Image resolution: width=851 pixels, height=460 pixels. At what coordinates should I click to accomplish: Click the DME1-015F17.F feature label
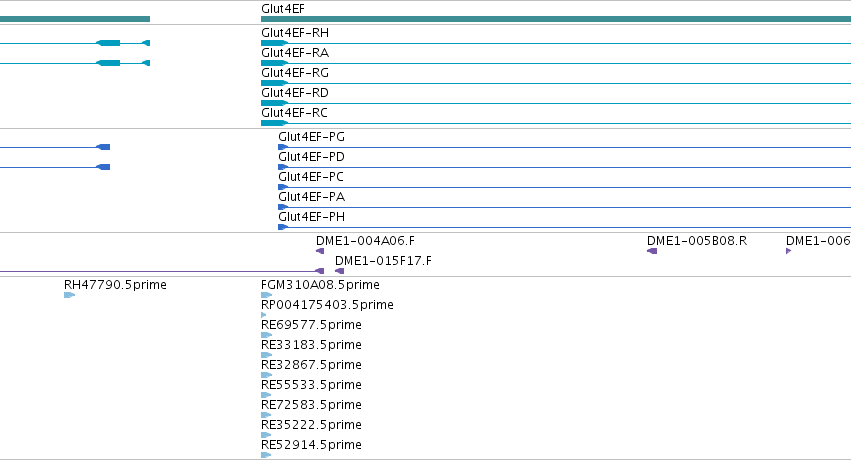coord(383,261)
